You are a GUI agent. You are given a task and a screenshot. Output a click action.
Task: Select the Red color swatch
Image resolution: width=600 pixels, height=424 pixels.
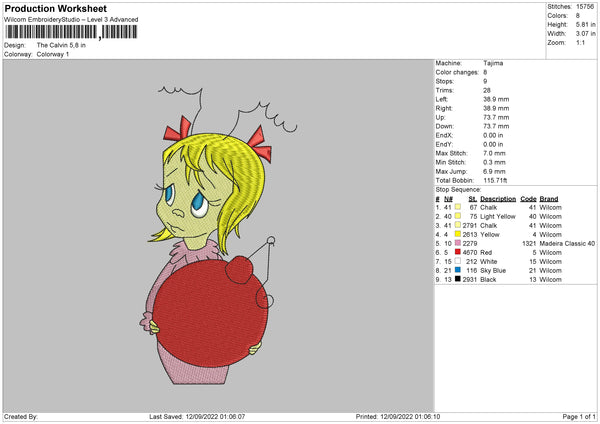[458, 252]
